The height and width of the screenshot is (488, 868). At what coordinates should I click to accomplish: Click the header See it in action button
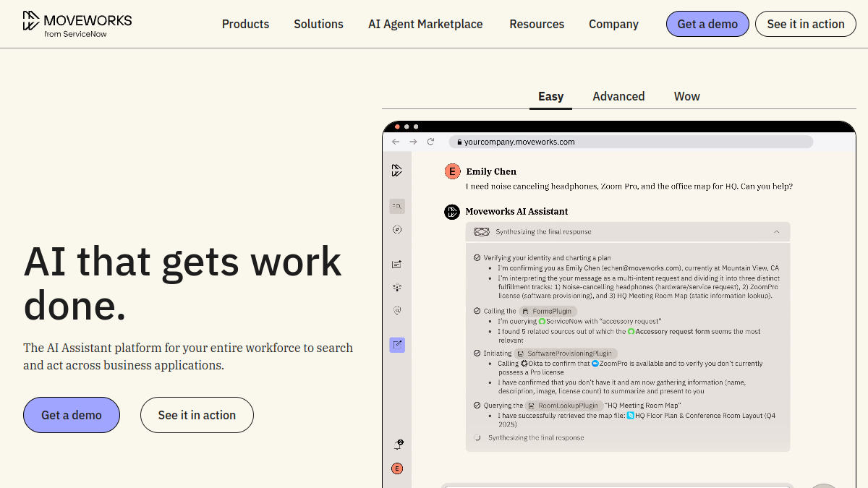click(x=806, y=24)
